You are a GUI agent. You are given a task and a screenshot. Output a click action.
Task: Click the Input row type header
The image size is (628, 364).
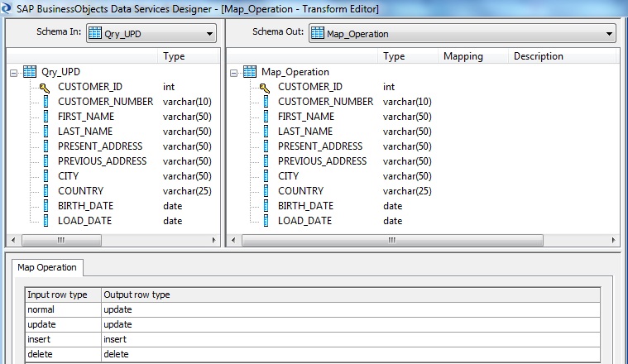[63, 295]
